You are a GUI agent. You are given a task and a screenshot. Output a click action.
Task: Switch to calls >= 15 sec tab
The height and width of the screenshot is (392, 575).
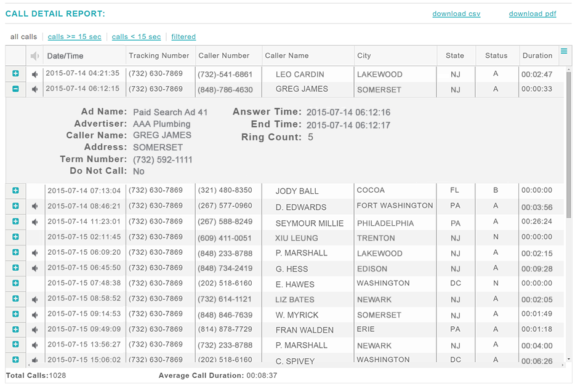click(x=74, y=37)
